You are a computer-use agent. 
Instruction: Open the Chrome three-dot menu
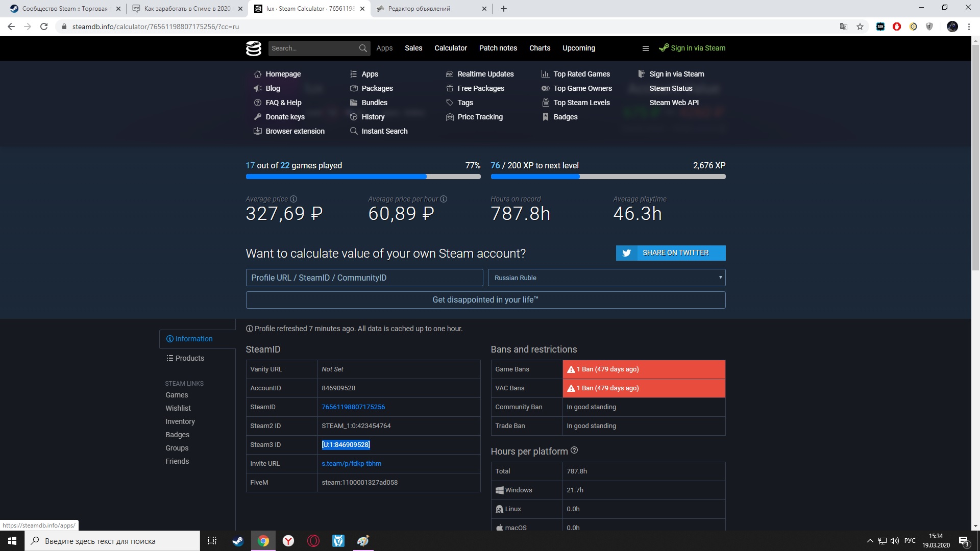(969, 27)
